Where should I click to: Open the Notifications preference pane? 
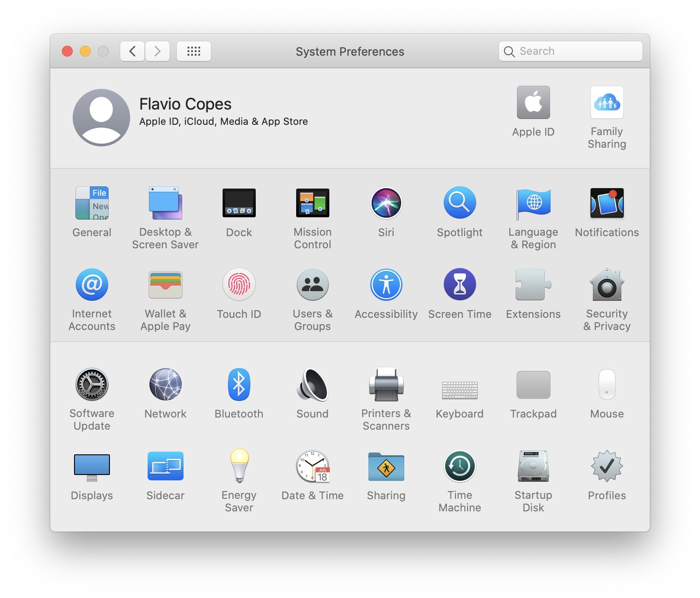pos(607,203)
